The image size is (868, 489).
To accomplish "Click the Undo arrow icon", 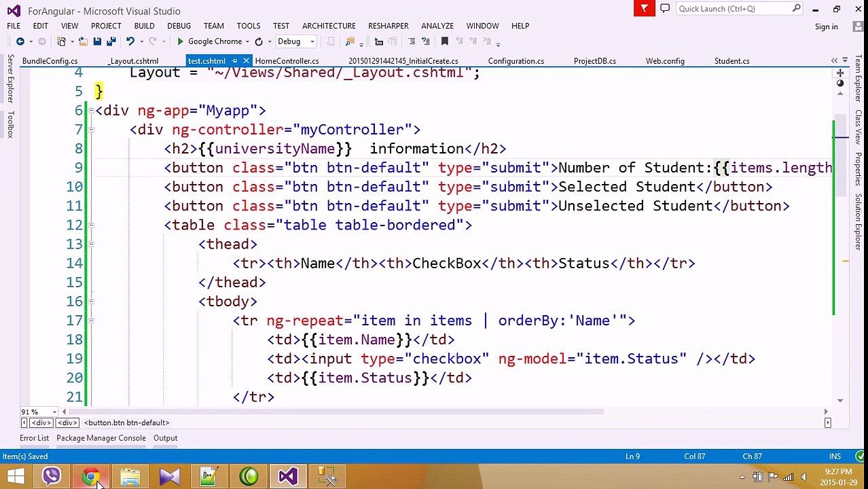I will (x=130, y=41).
